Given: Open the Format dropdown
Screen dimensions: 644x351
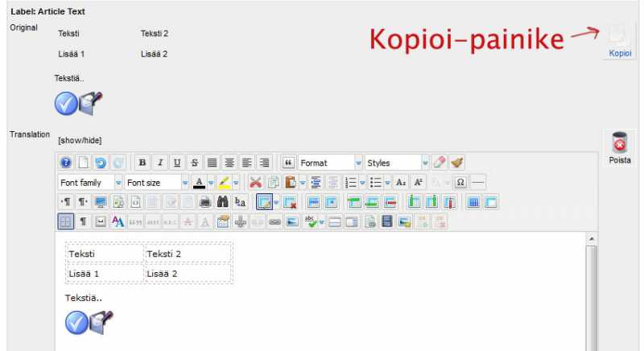Looking at the screenshot, I should [330, 163].
